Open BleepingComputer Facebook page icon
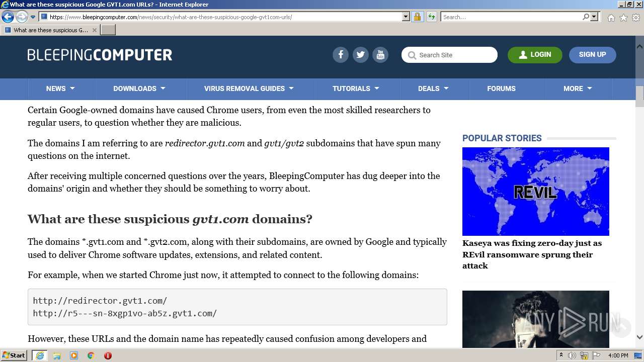 pyautogui.click(x=341, y=55)
